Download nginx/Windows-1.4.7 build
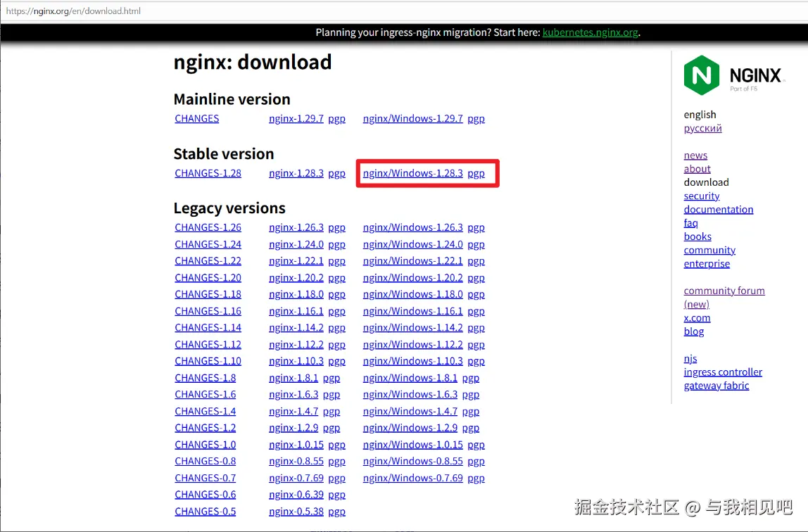This screenshot has width=808, height=532. click(x=410, y=412)
